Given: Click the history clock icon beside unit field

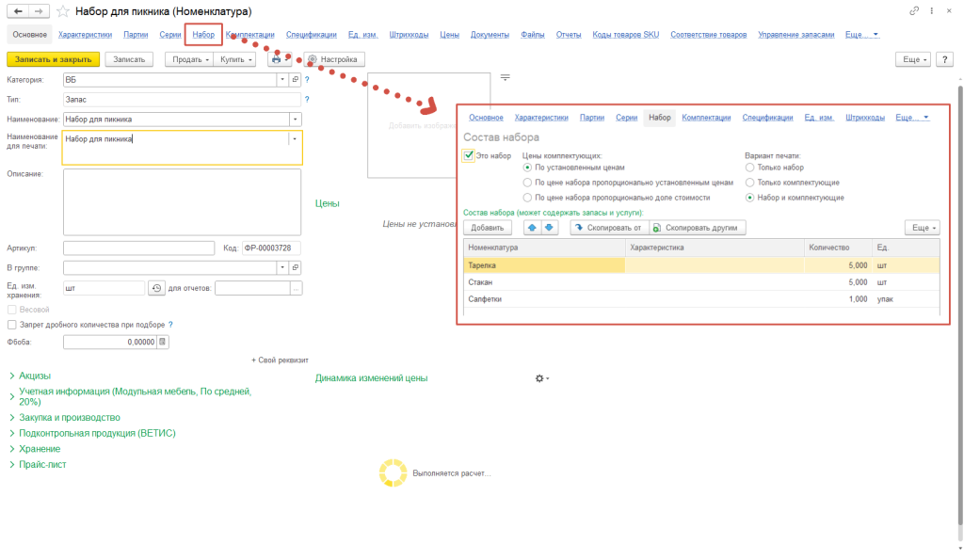Looking at the screenshot, I should (x=156, y=288).
